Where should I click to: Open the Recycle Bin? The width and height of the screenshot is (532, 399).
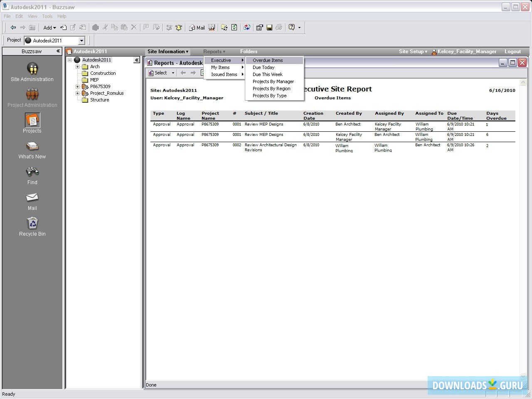click(x=32, y=224)
